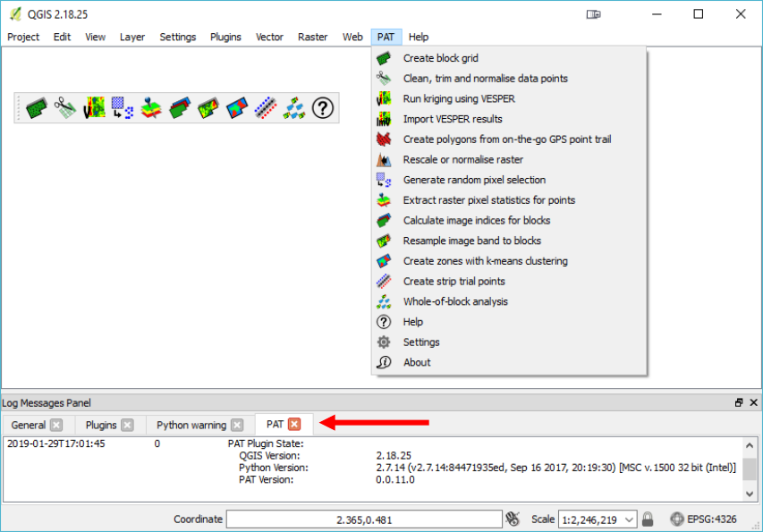Select Calculate image indices for blocks
Viewport: 763px width, 532px height.
click(x=509, y=221)
